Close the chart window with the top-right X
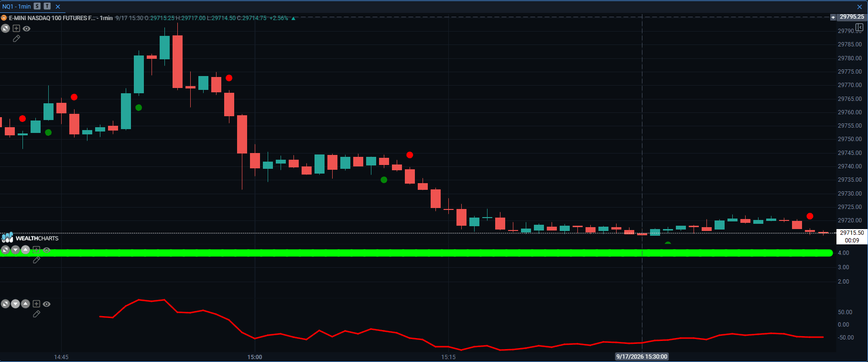Image resolution: width=868 pixels, height=362 pixels. coord(859,7)
